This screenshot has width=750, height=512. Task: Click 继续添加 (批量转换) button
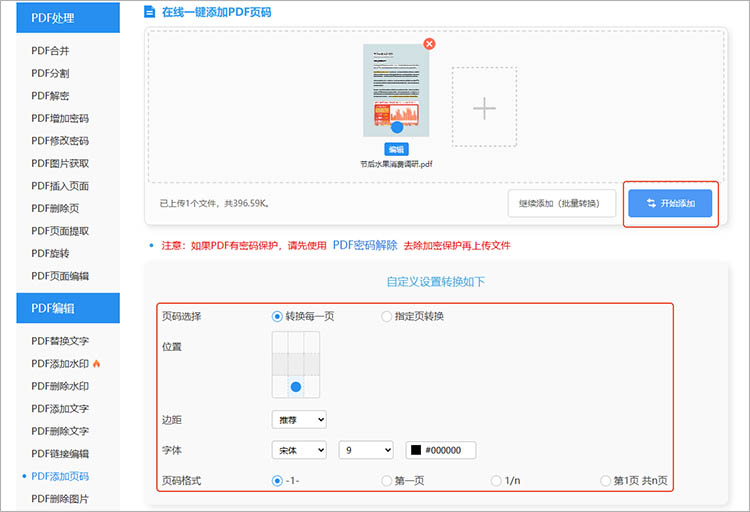(562, 203)
